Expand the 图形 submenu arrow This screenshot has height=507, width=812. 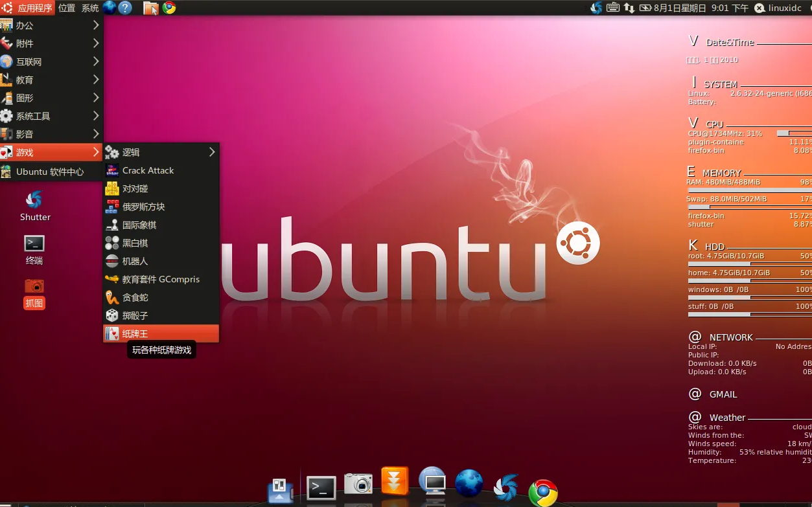(x=96, y=98)
